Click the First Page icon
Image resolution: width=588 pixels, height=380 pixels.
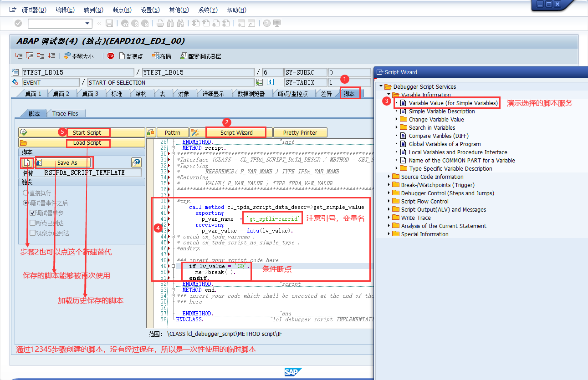196,23
